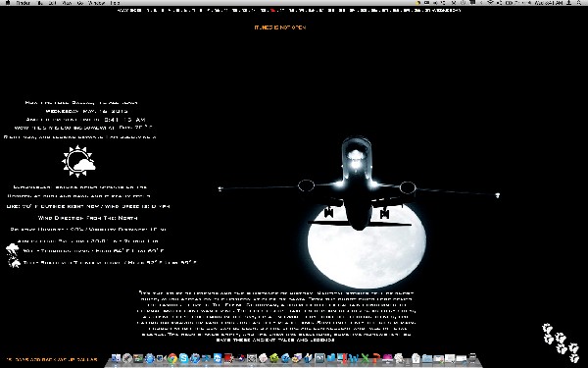Image resolution: width=588 pixels, height=368 pixels.
Task: Click the orange 'iTunes is not open' text
Action: click(280, 27)
